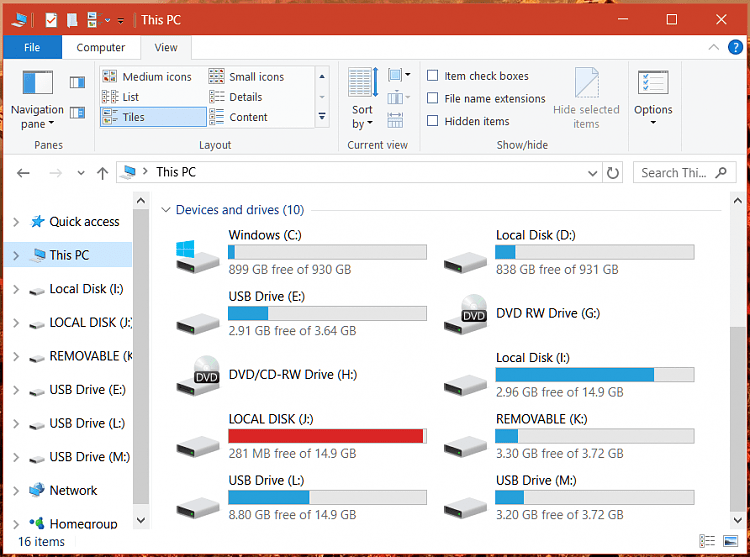Click the Local Disk (I:) usage bar
750x557 pixels.
coord(595,375)
